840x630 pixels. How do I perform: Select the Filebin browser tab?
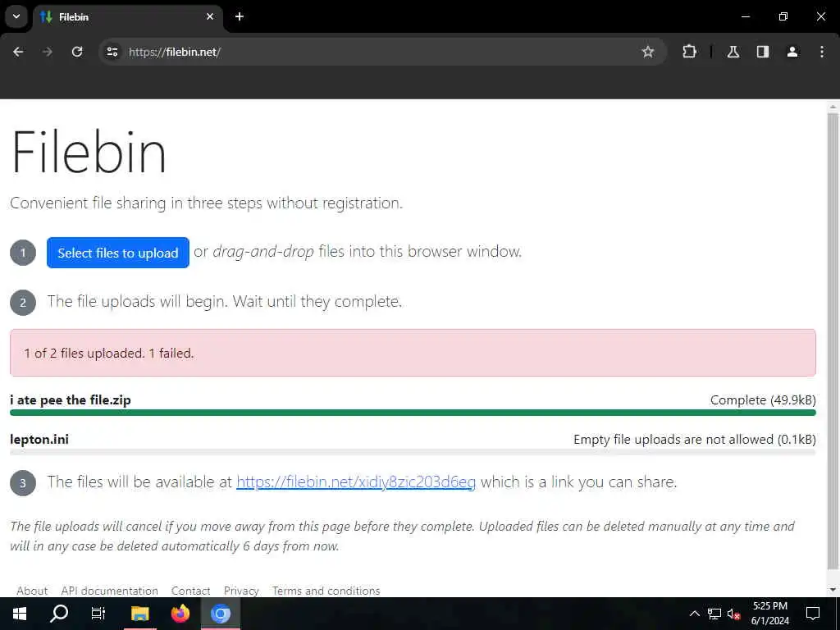129,17
